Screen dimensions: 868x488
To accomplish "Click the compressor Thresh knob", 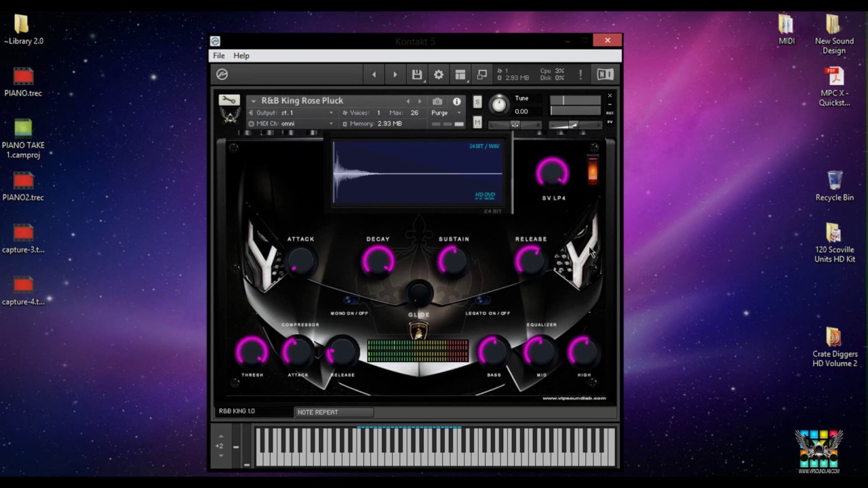I will (252, 352).
